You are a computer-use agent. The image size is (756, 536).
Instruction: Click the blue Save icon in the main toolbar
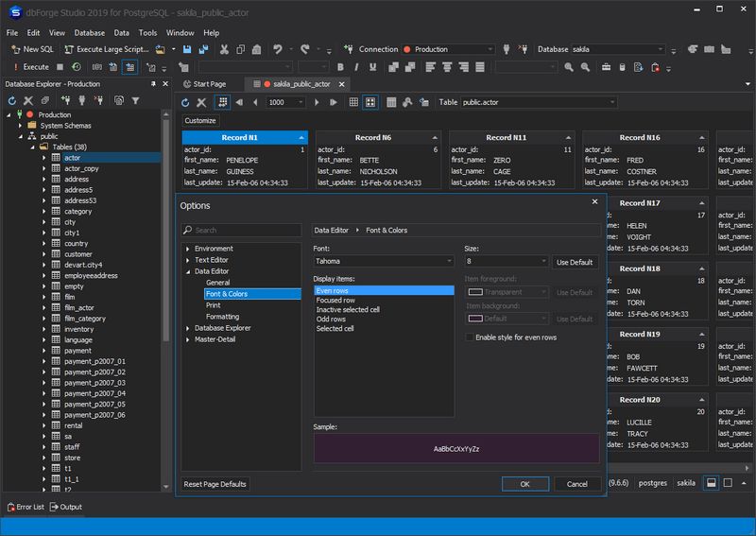189,49
